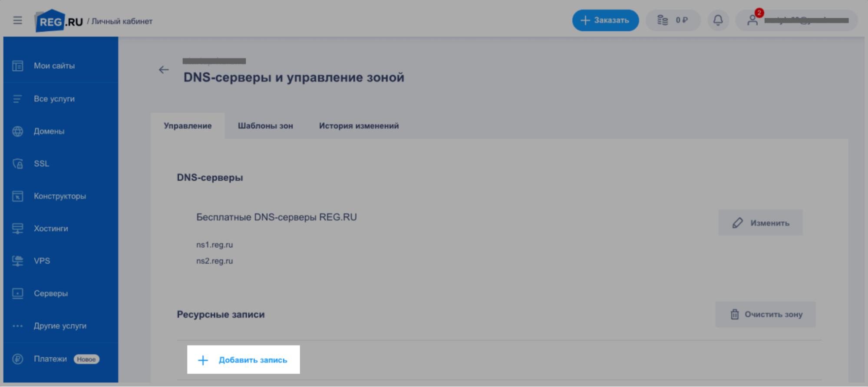Open the hamburger menu icon
The image size is (868, 387).
17,20
